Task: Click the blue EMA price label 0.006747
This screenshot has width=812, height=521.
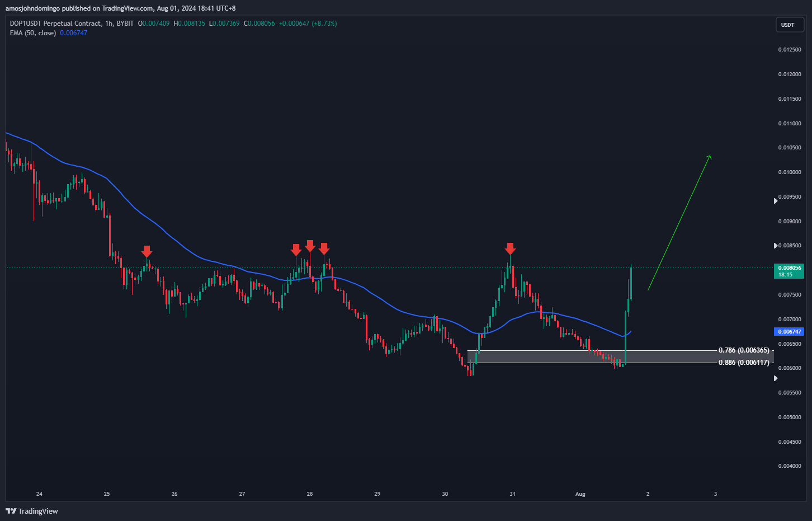Action: pyautogui.click(x=789, y=332)
